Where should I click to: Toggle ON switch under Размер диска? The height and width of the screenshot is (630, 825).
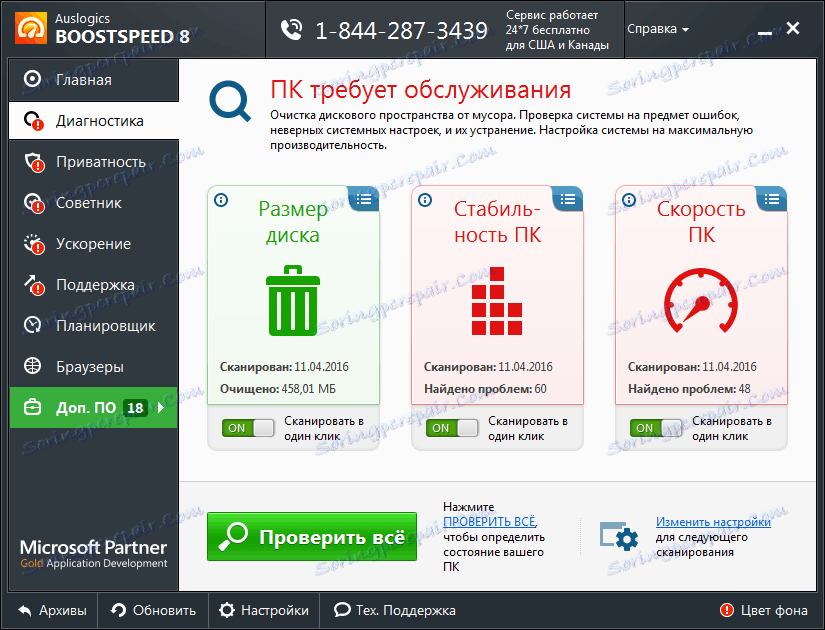click(x=248, y=428)
